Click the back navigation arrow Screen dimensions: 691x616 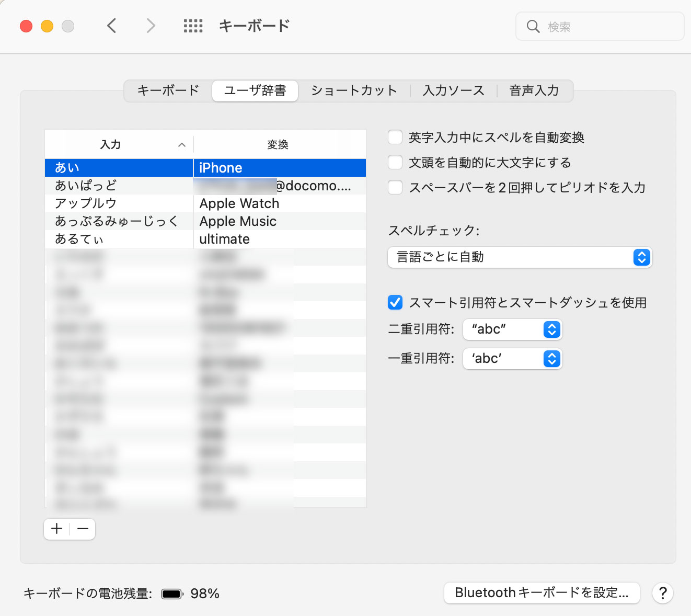(111, 26)
